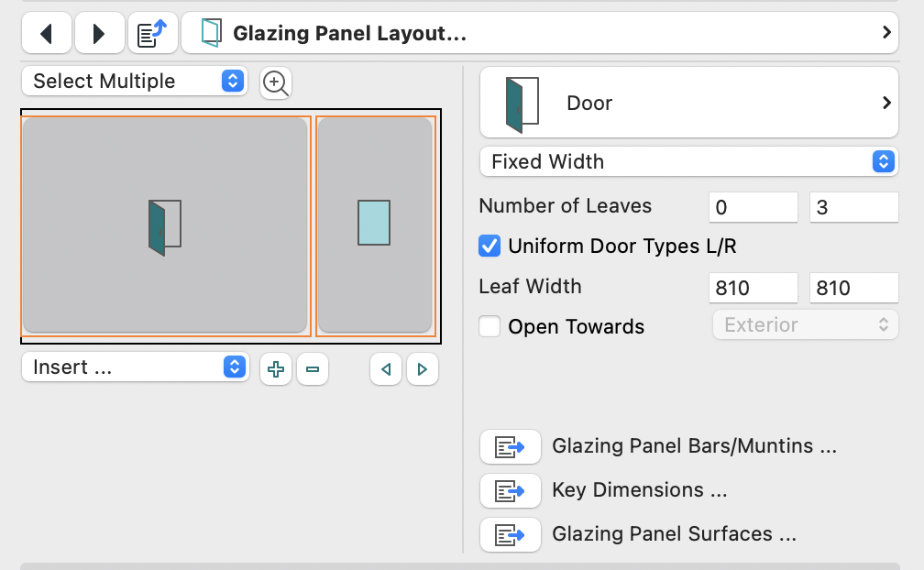Go to the next settings page arrow
924x570 pixels.
pos(99,35)
